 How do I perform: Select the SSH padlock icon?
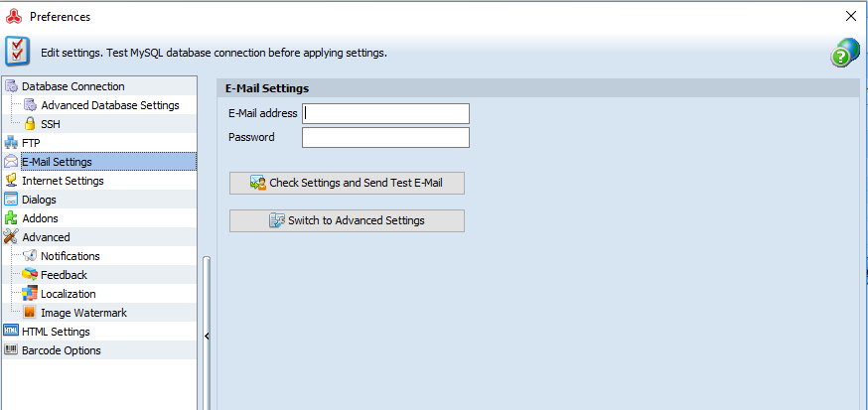pos(31,124)
